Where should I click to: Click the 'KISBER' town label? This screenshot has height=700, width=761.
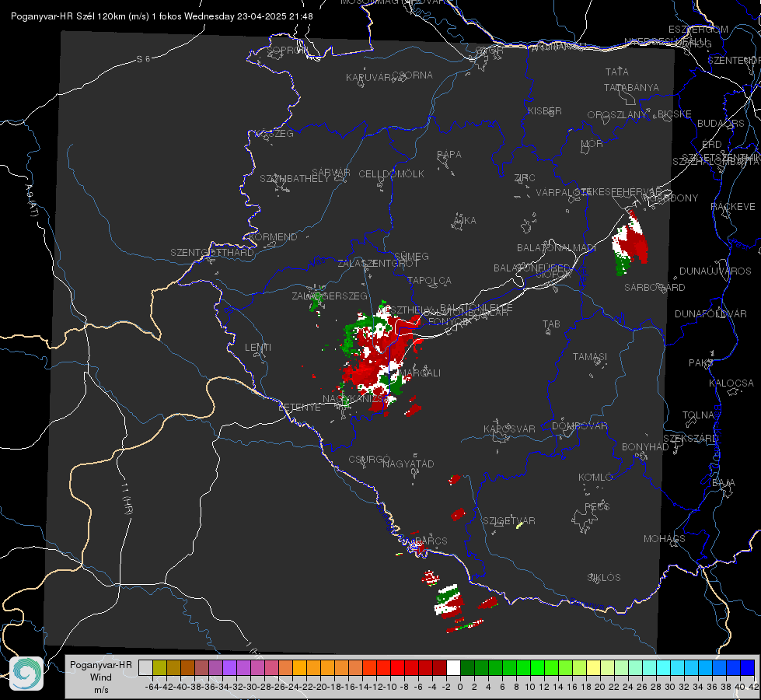(545, 110)
